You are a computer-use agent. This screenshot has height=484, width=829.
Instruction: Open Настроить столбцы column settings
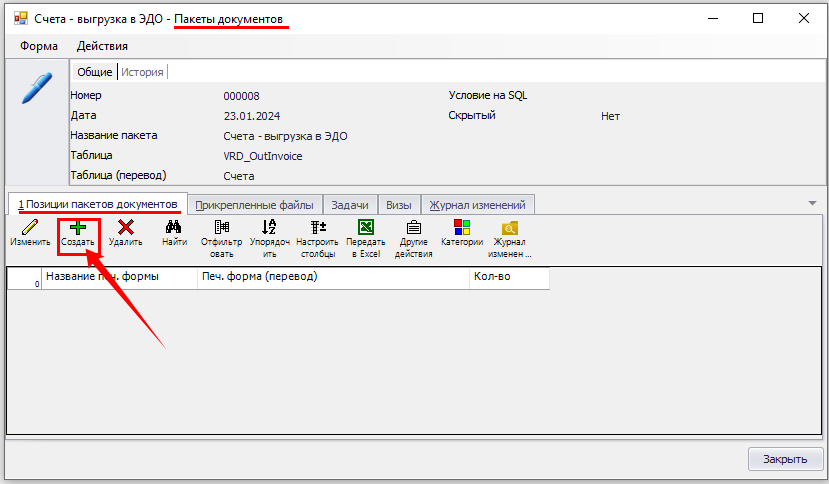click(318, 228)
